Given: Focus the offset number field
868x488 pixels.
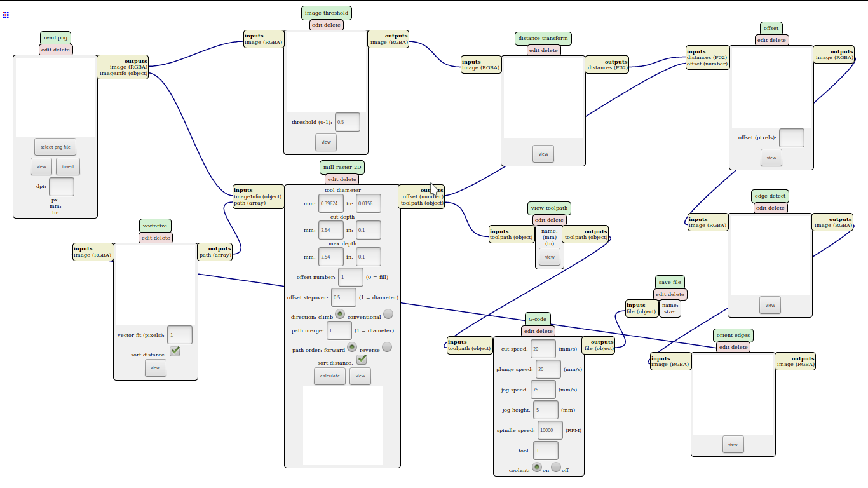Looking at the screenshot, I should [x=351, y=277].
